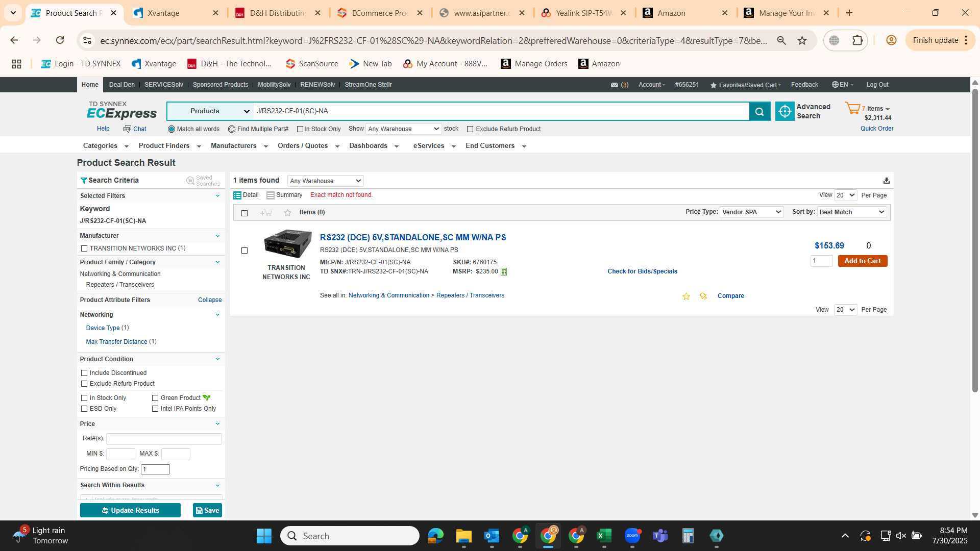The height and width of the screenshot is (551, 980).
Task: Click add-selected-to-cart icon in items bar
Action: coord(266,213)
